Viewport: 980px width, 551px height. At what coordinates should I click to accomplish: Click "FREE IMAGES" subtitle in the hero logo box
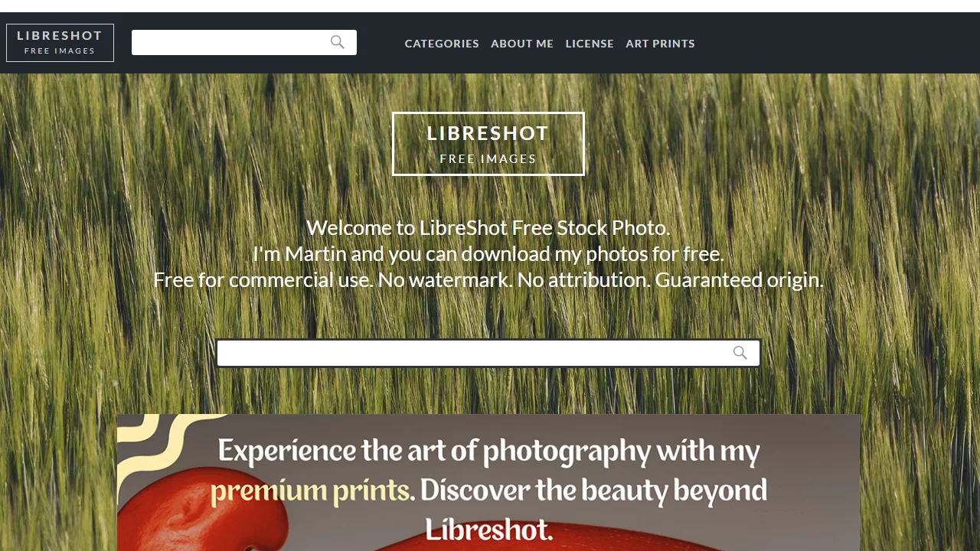coord(488,159)
